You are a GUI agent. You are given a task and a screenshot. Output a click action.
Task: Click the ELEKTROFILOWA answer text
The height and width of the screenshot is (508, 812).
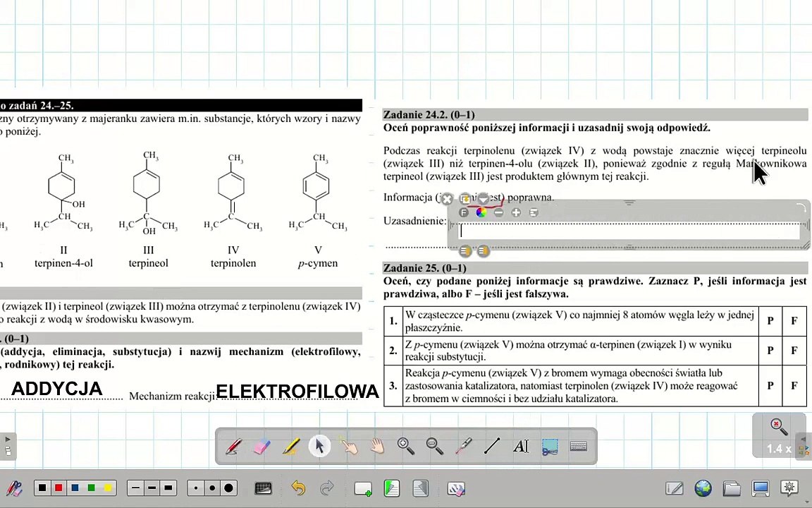297,392
